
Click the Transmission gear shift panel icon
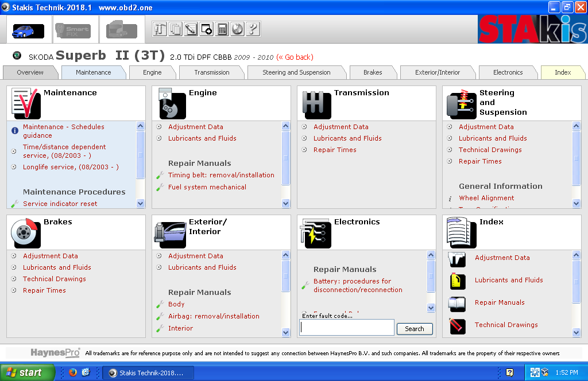click(316, 105)
